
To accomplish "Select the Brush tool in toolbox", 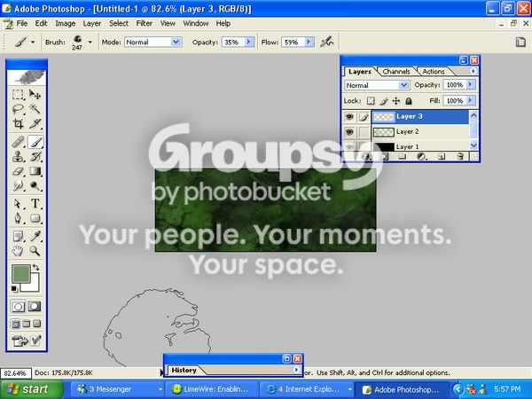I will [35, 142].
